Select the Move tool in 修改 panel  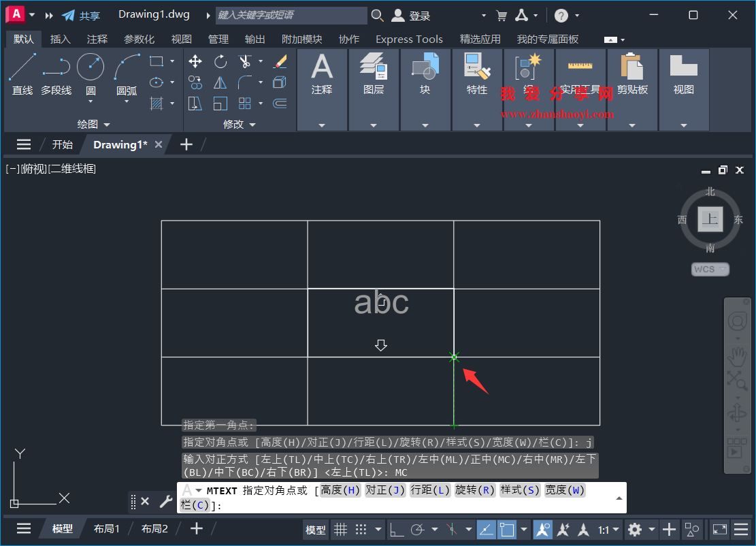click(195, 61)
